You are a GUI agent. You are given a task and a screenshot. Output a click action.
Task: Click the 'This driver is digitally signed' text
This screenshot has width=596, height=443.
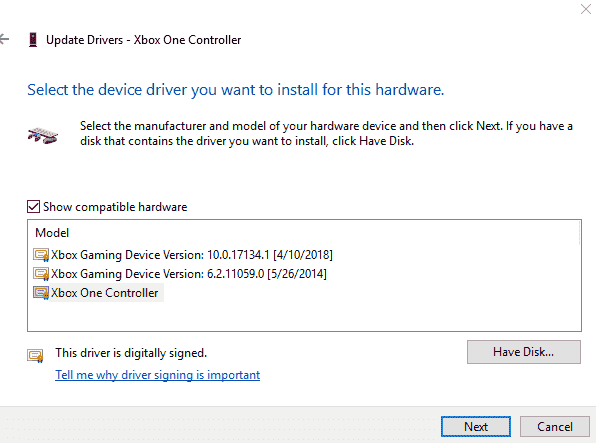(131, 353)
